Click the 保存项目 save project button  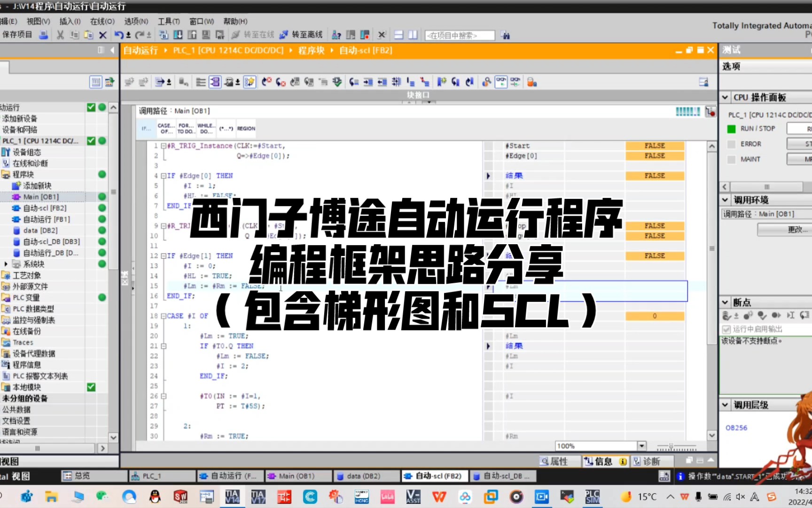17,35
